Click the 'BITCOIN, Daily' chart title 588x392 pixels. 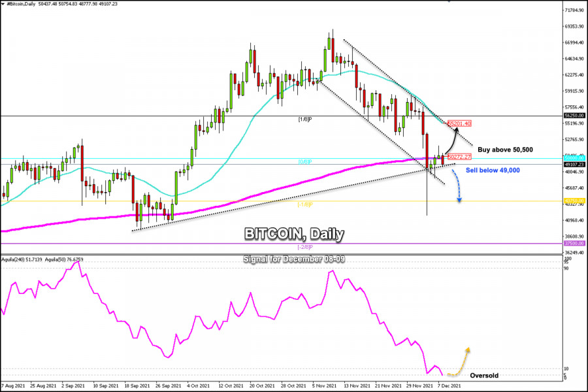[x=294, y=234]
